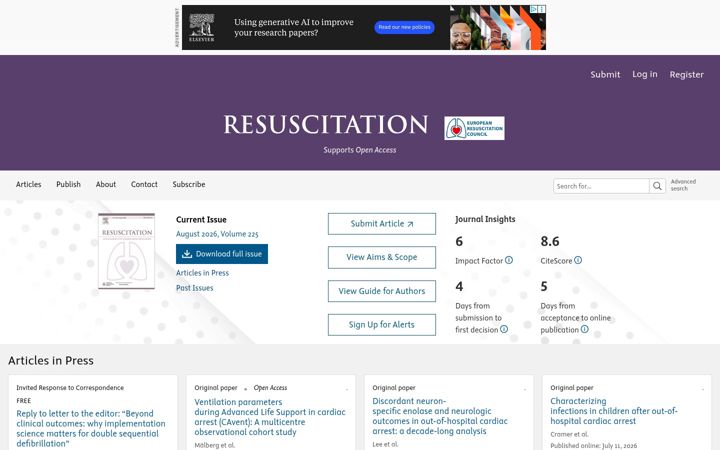The image size is (720, 450).
Task: Open Characterizing infections in children article
Action: 614,411
